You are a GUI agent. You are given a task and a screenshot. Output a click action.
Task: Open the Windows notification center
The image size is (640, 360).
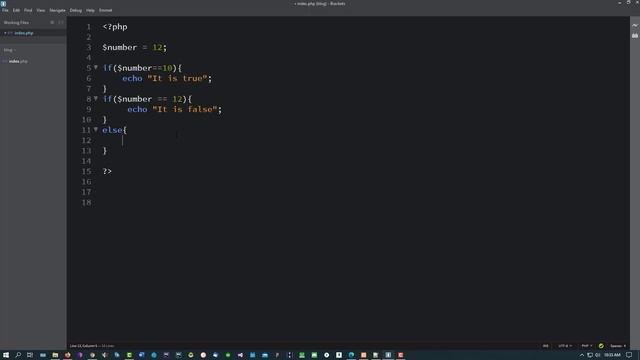pyautogui.click(x=629, y=355)
